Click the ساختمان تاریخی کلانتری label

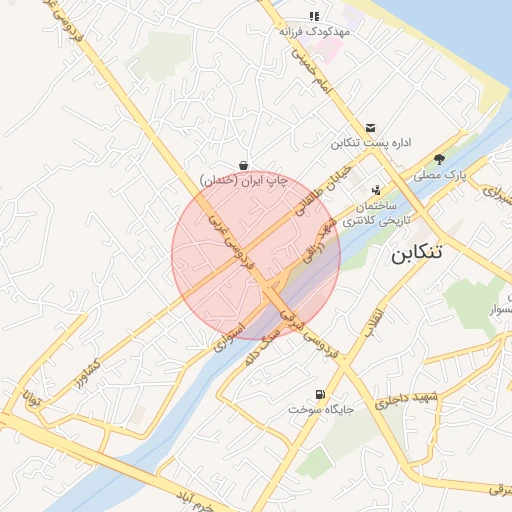[377, 213]
